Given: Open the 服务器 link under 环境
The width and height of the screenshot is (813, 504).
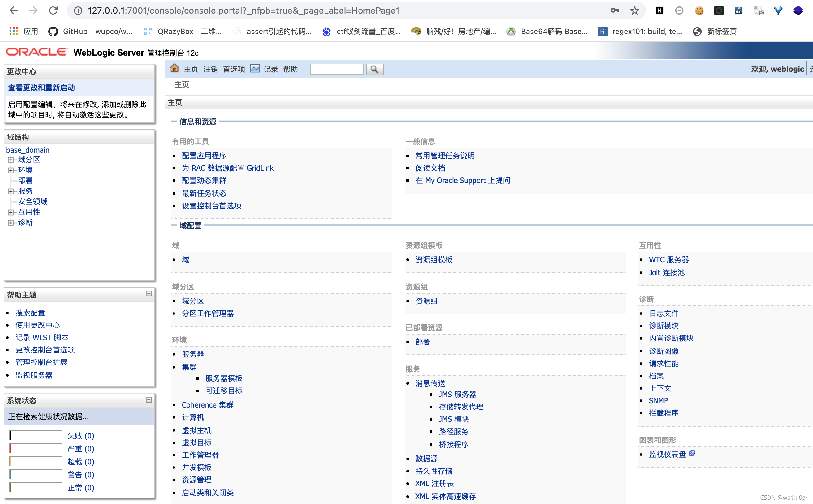Looking at the screenshot, I should [193, 354].
